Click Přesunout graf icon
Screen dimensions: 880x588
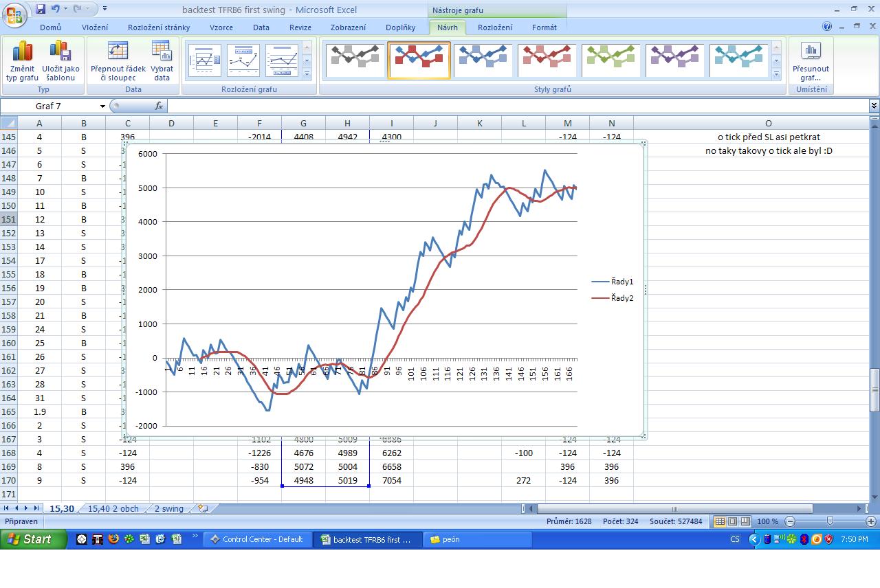point(811,60)
